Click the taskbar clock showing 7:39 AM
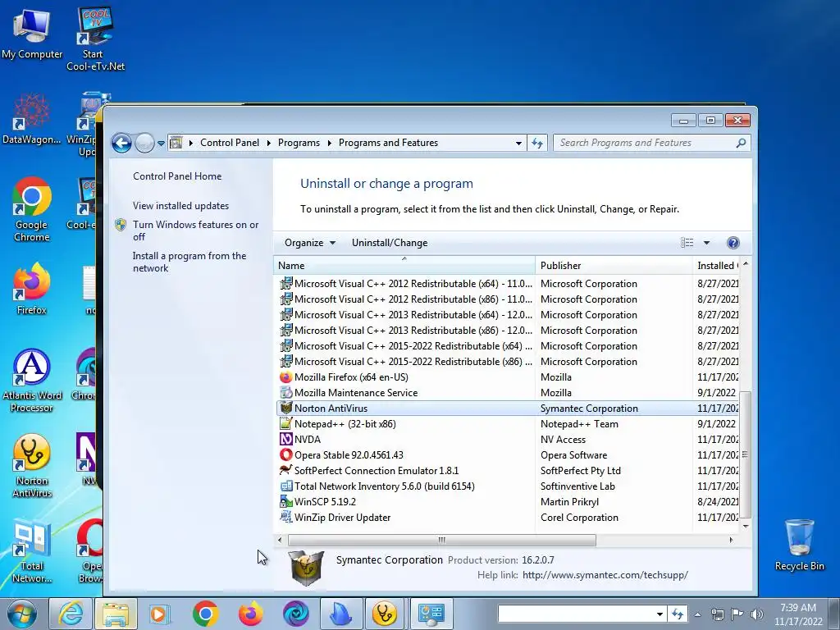Viewport: 840px width, 630px height. point(798,614)
